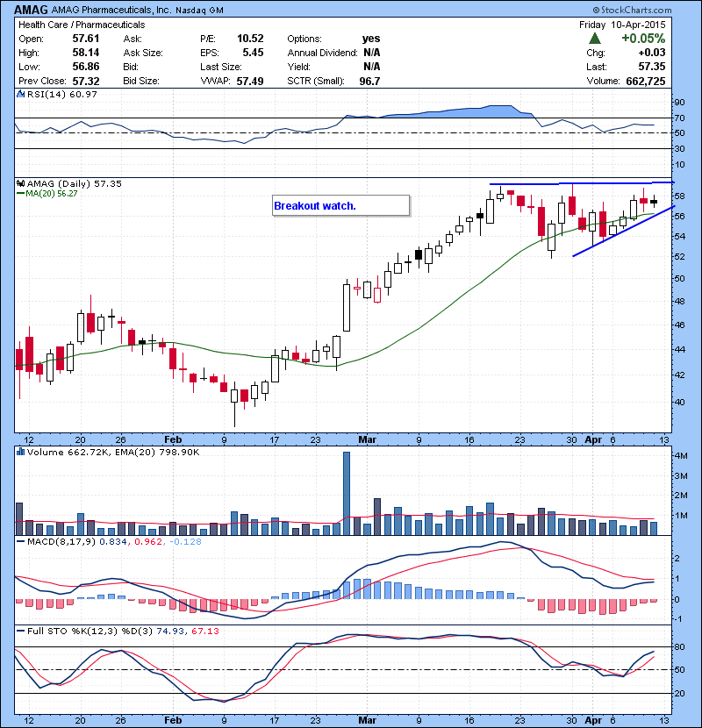
Task: Click the -1 mark on the MACD axis
Action: pos(678,619)
